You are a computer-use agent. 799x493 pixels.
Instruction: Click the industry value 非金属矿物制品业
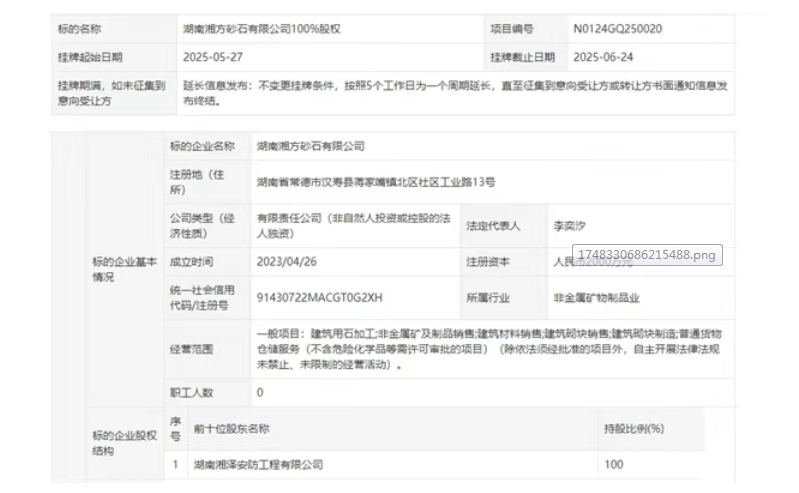pos(596,298)
